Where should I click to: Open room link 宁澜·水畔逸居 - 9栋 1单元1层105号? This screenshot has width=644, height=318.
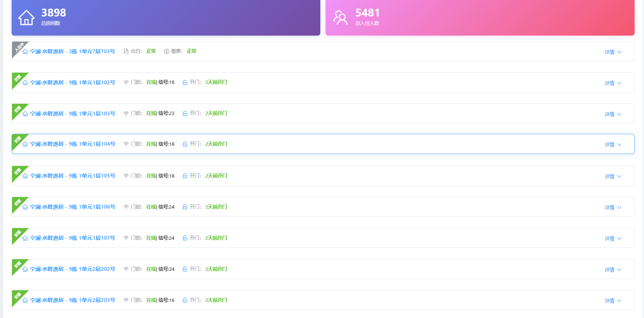(73, 176)
